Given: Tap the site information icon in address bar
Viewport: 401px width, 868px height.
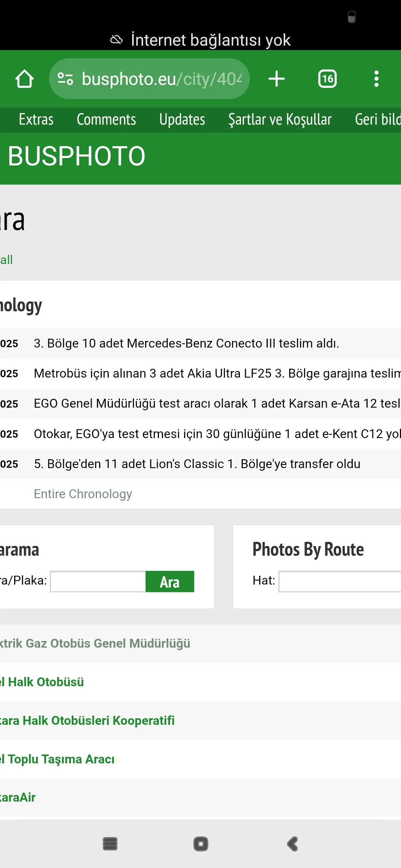Looking at the screenshot, I should pos(65,78).
